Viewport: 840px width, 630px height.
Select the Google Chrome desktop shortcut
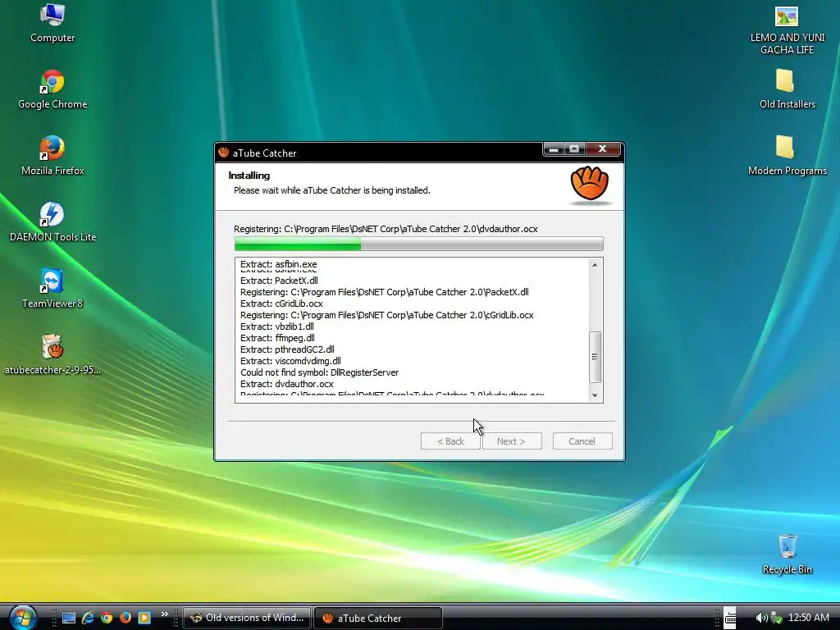coord(52,90)
